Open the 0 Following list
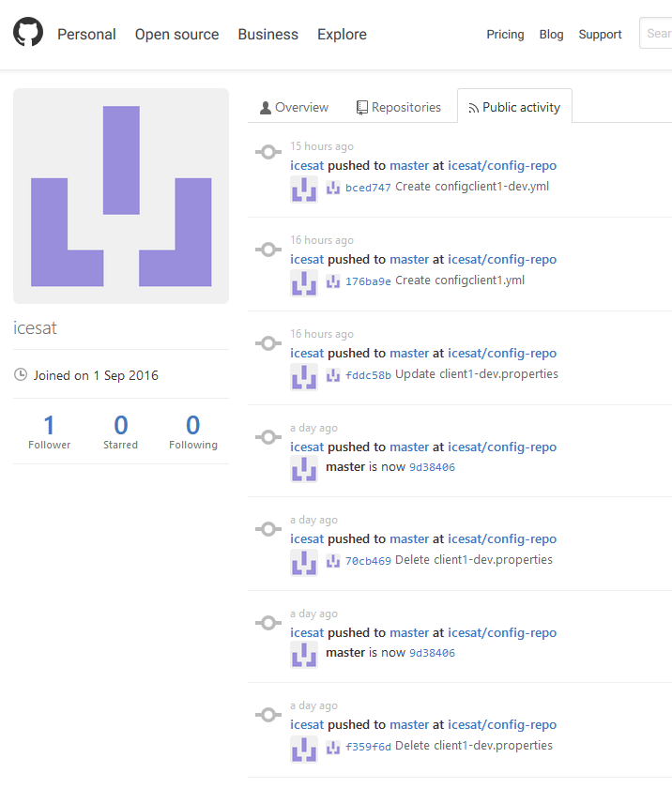Viewport: 672px width, 788px height. 192,432
